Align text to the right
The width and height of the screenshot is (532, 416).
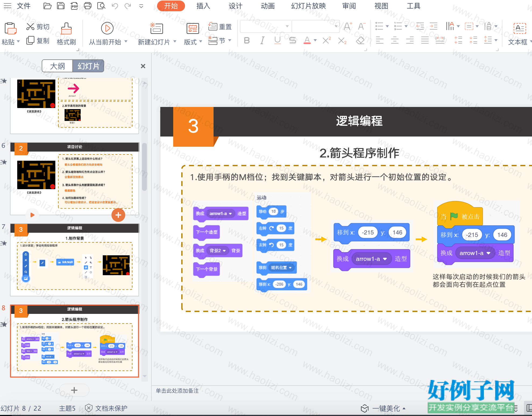point(410,41)
